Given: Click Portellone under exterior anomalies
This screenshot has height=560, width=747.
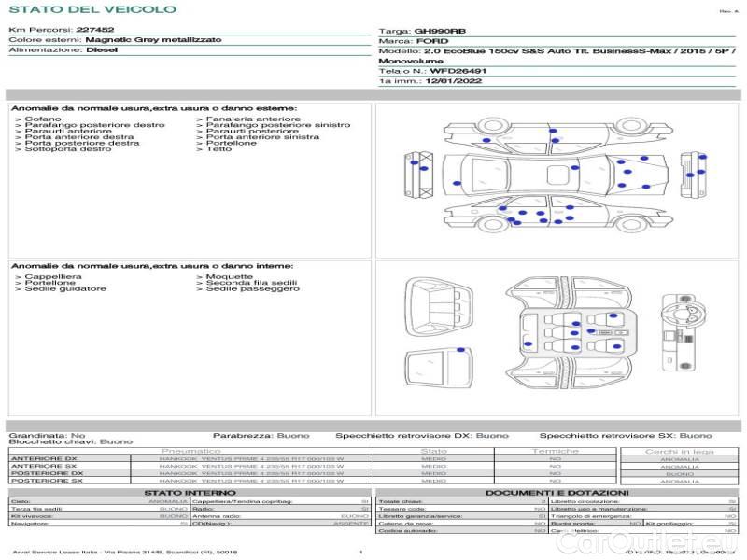Looking at the screenshot, I should pyautogui.click(x=231, y=143).
